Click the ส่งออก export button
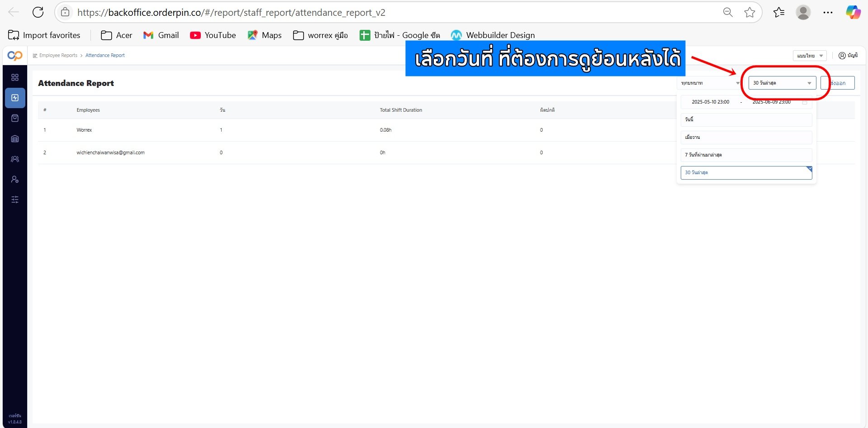This screenshot has height=428, width=868. coord(838,83)
